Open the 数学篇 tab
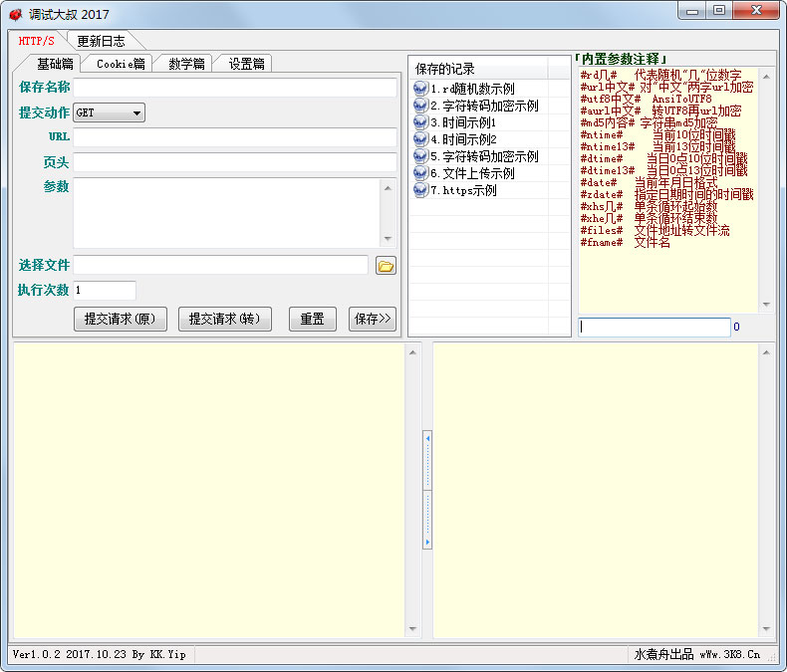787x672 pixels. [x=186, y=64]
